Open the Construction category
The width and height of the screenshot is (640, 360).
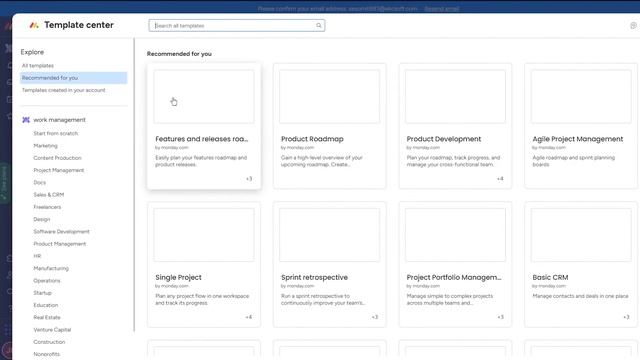tap(49, 342)
